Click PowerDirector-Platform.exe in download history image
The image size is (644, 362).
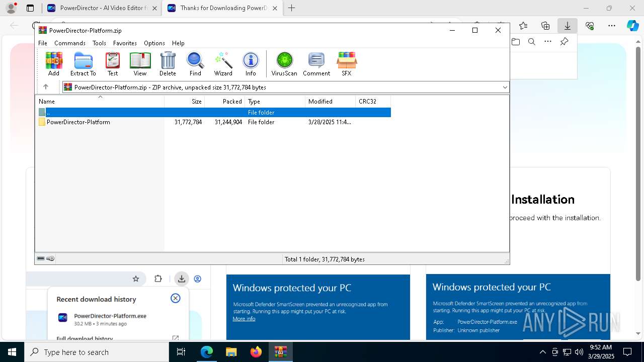(110, 316)
